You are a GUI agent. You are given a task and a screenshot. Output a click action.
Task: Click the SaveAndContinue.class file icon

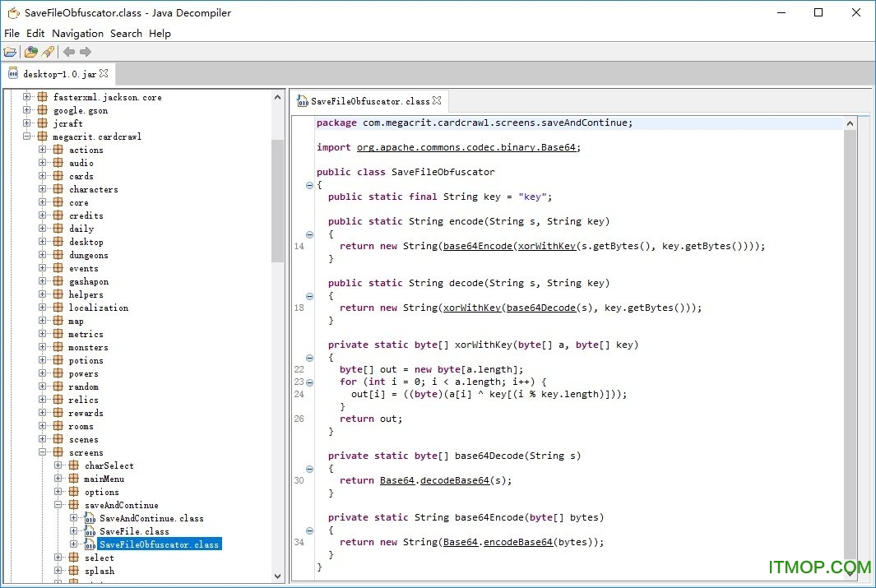tap(90, 518)
